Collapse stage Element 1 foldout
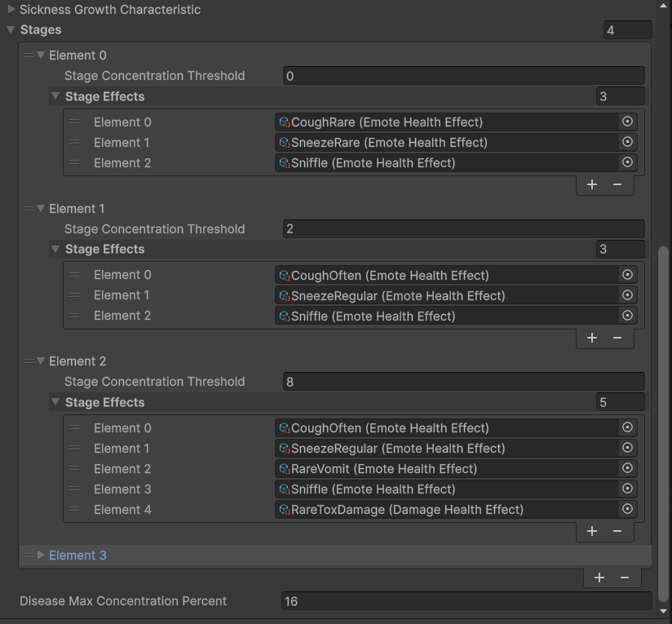The width and height of the screenshot is (672, 624). point(41,208)
